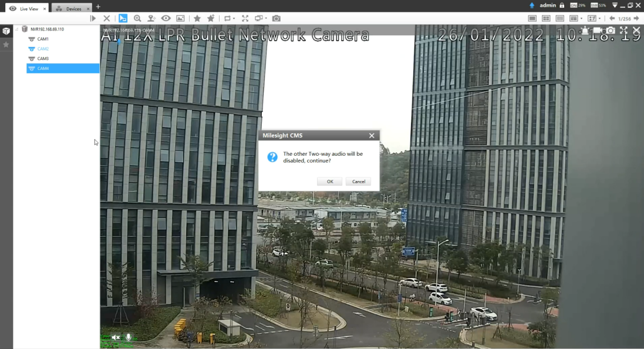
Task: Click Cancel in the two-way audio dialog
Action: coord(358,182)
